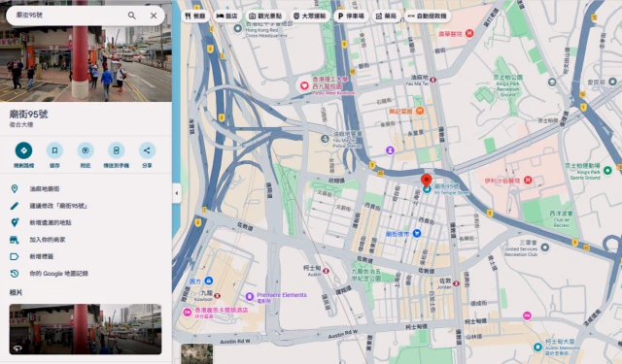Click the search magnifier icon
The image size is (622, 364).
point(132,16)
